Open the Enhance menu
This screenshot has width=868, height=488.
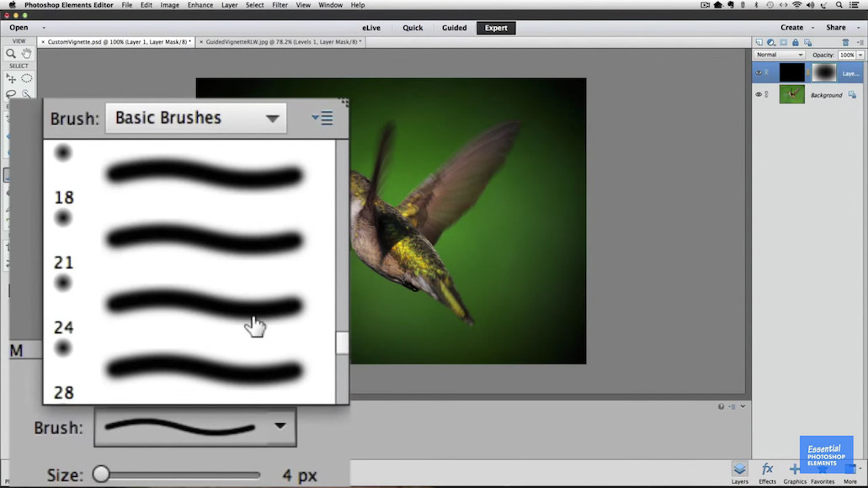tap(200, 5)
